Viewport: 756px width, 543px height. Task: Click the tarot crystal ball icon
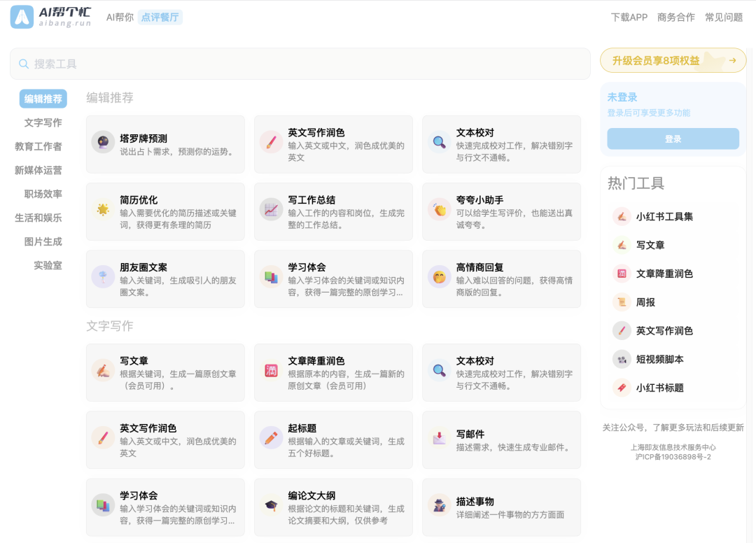(x=103, y=142)
